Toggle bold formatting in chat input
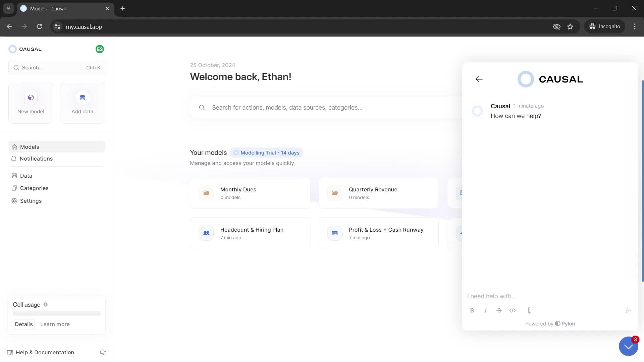This screenshot has height=362, width=644. point(472,310)
